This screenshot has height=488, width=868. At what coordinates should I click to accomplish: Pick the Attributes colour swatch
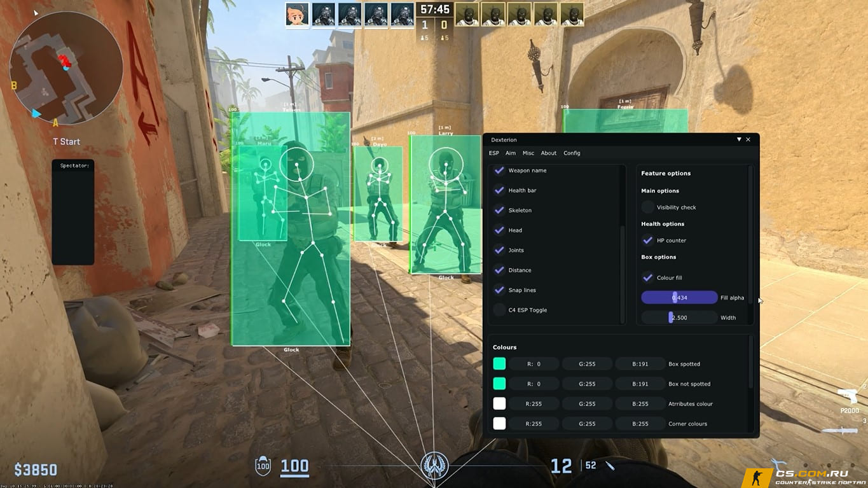point(500,404)
